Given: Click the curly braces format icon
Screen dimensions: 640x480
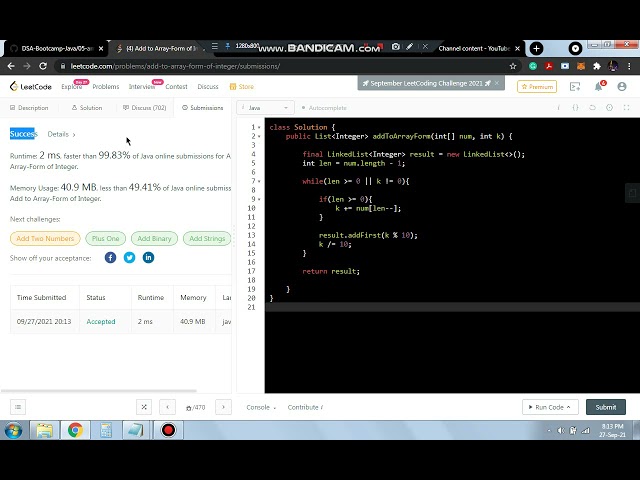Looking at the screenshot, I should pyautogui.click(x=575, y=108).
